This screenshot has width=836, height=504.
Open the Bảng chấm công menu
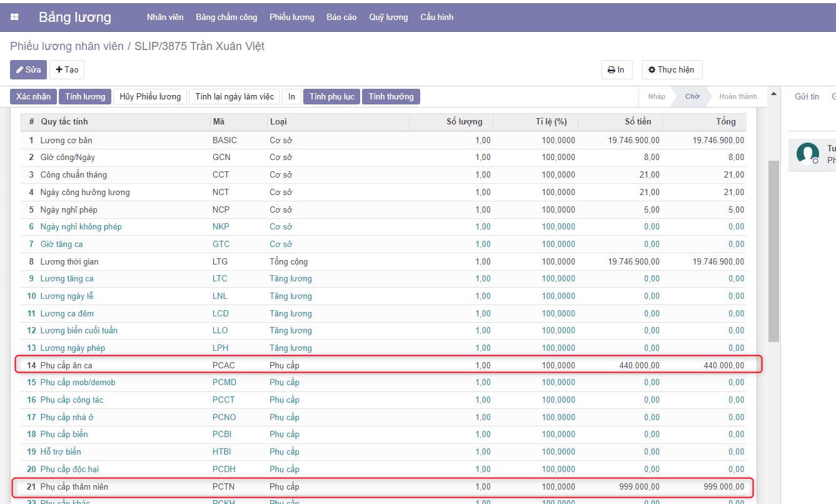(x=226, y=18)
